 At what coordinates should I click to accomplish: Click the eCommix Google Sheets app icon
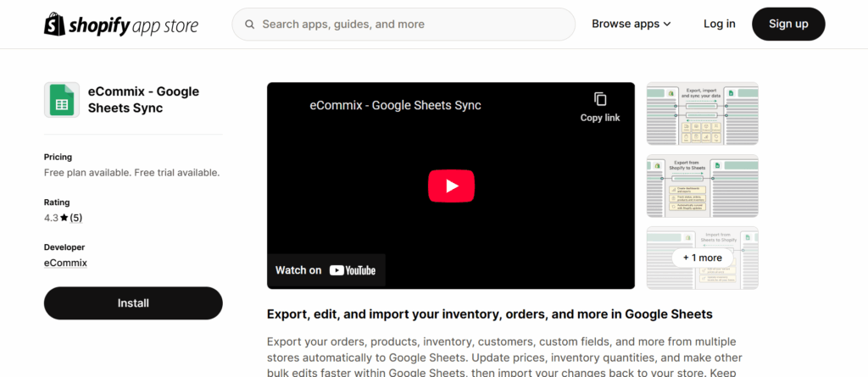62,100
